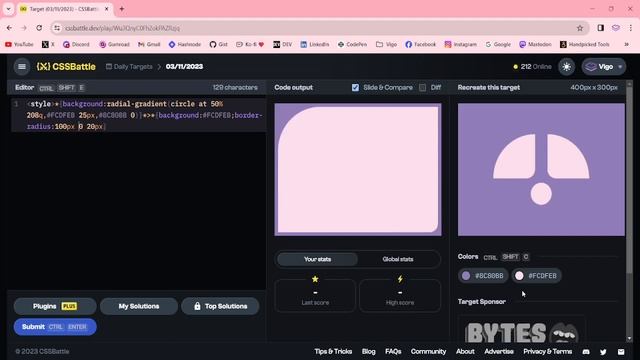Enable the Diff checkbox
The image size is (640, 360).
422,87
